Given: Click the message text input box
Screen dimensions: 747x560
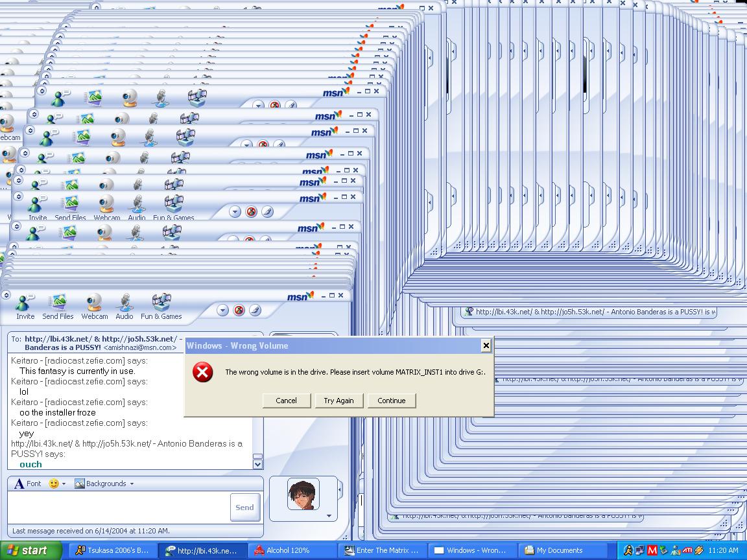Looking at the screenshot, I should pyautogui.click(x=118, y=507).
